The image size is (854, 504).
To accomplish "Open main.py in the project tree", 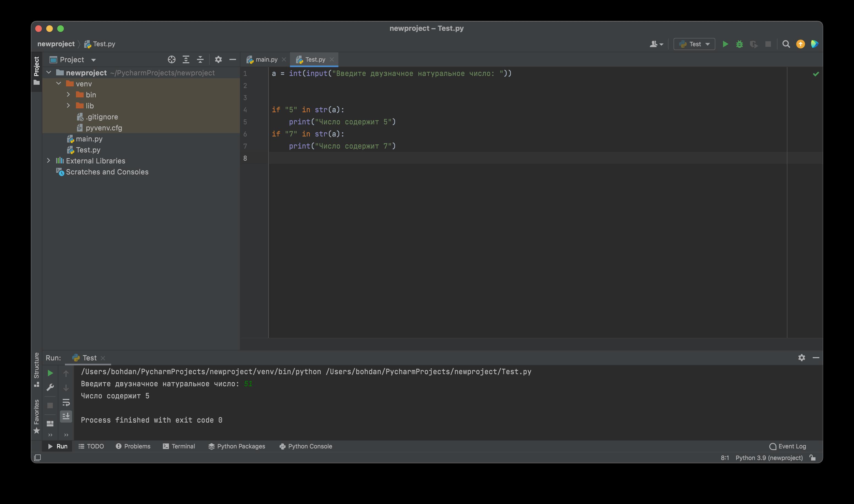I will click(x=84, y=139).
